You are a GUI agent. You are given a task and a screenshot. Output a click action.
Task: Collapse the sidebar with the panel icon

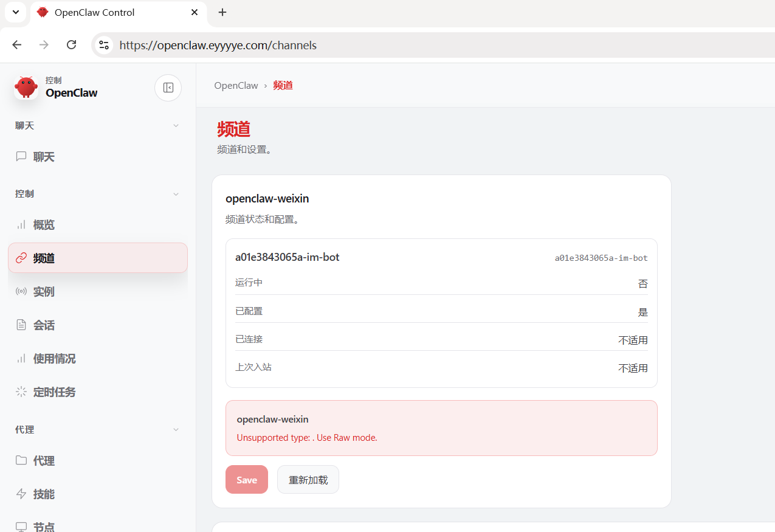click(x=168, y=88)
